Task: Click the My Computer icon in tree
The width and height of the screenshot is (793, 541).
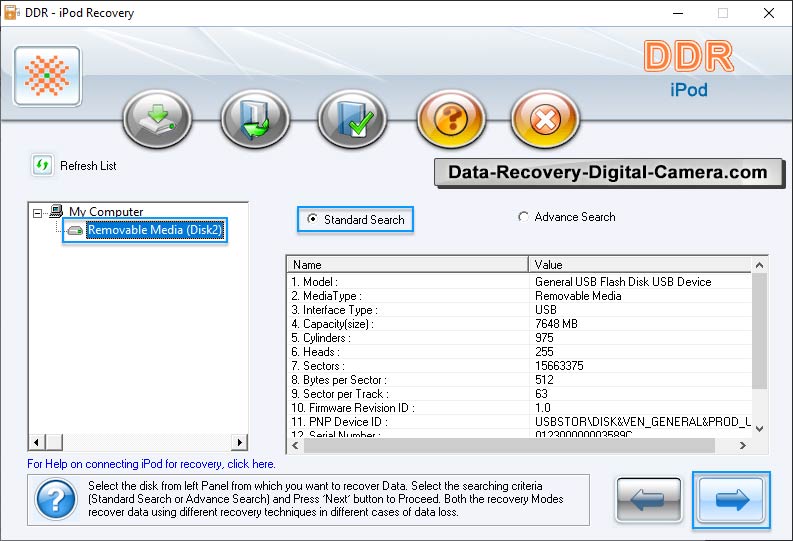Action: 56,211
